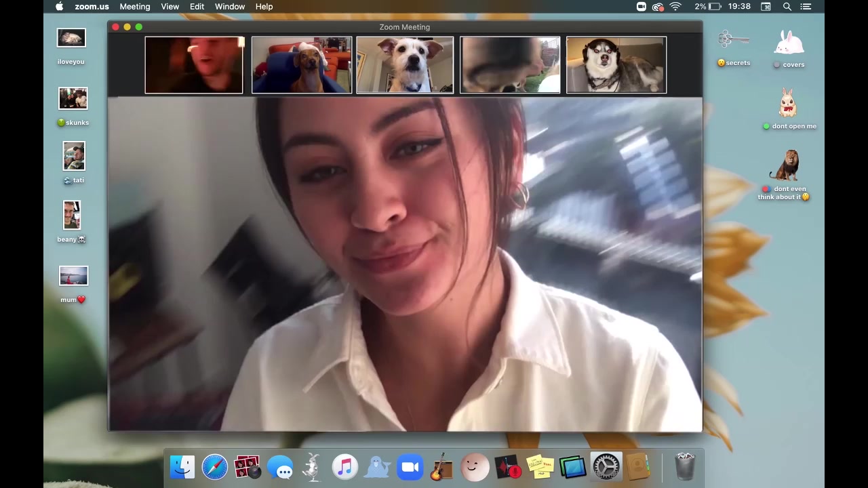The width and height of the screenshot is (868, 488).
Task: Click the 19:38 clock in menu bar
Action: [x=739, y=7]
